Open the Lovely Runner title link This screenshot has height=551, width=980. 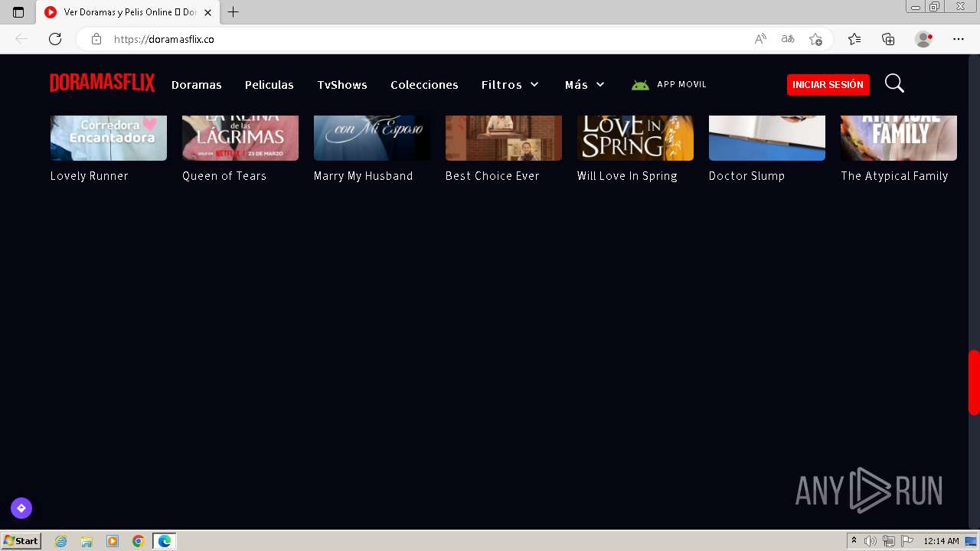[90, 176]
